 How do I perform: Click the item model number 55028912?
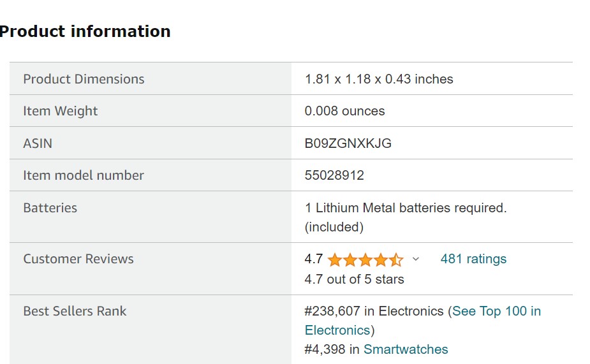coord(334,175)
